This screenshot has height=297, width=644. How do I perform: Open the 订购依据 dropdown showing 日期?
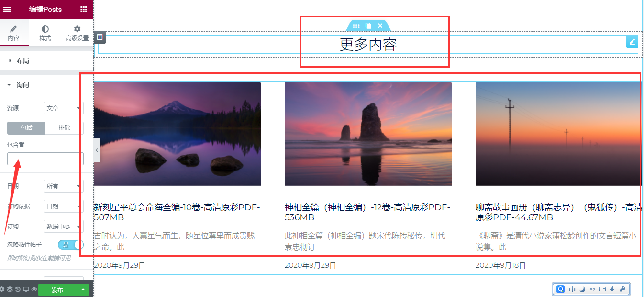click(64, 206)
